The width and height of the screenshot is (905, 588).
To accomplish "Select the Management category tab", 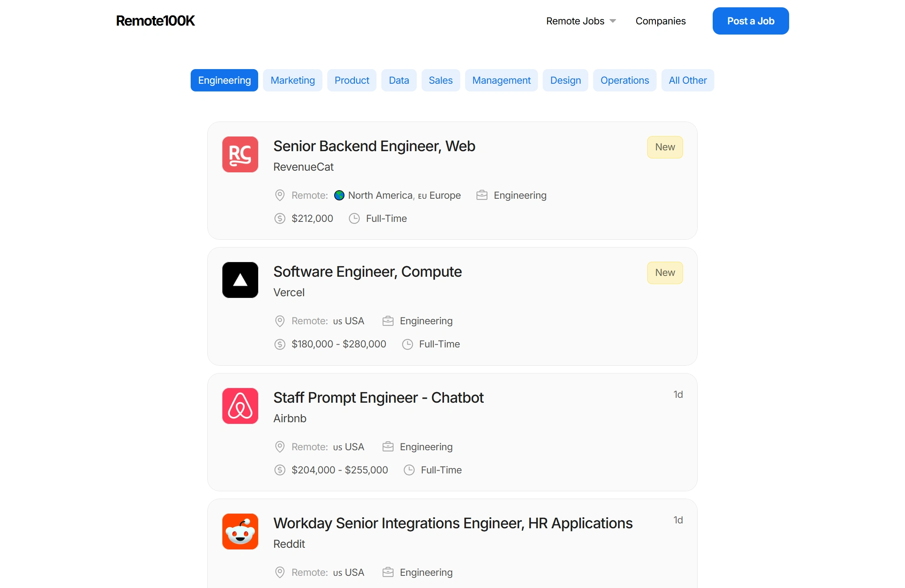I will click(501, 80).
